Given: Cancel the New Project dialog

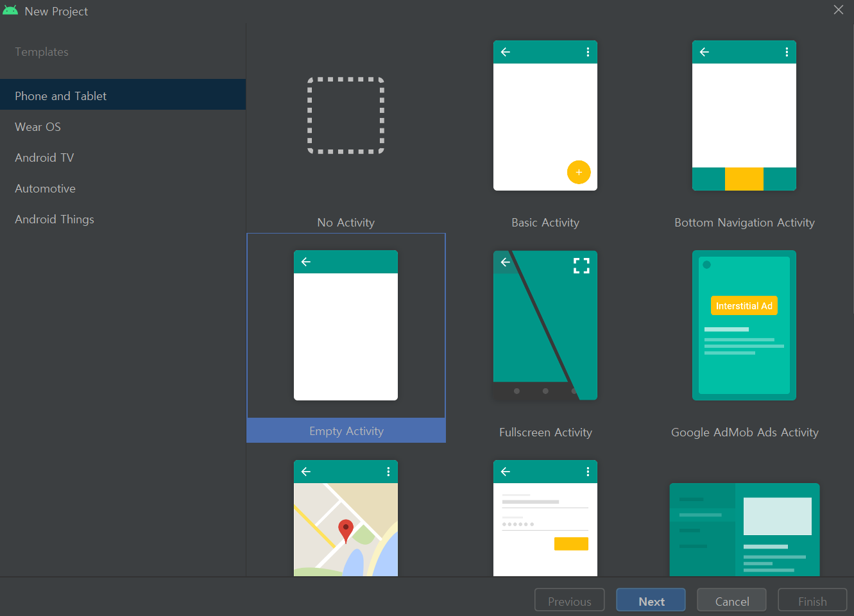Looking at the screenshot, I should point(731,601).
